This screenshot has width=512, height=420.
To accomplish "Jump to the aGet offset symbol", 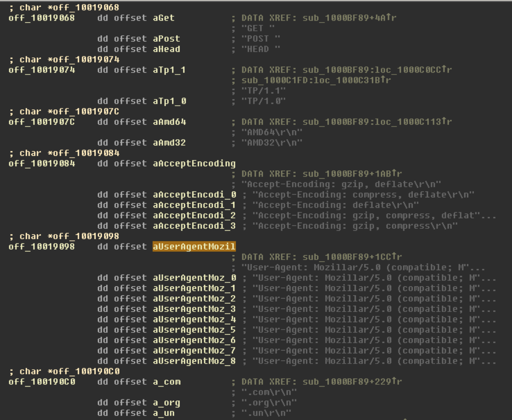I will coord(163,18).
